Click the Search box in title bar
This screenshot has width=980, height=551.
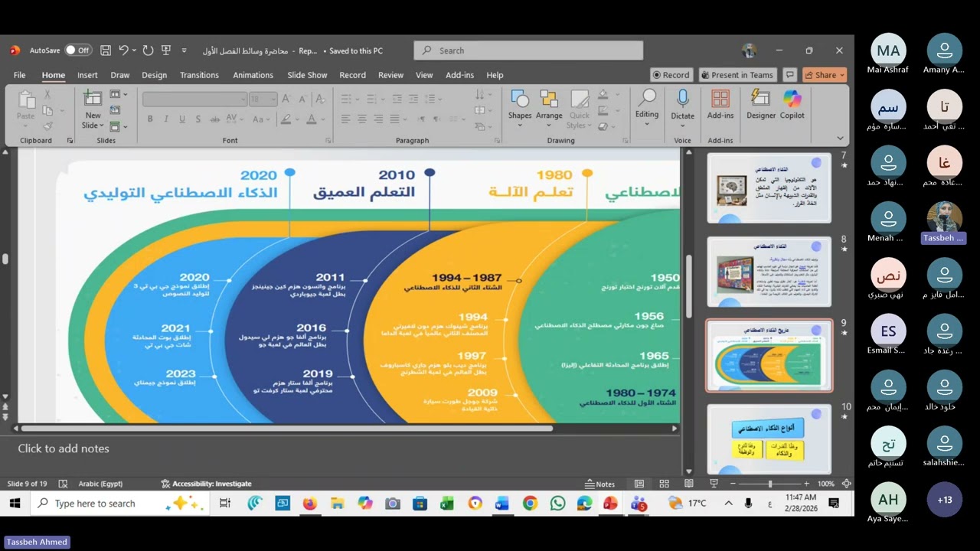(528, 51)
